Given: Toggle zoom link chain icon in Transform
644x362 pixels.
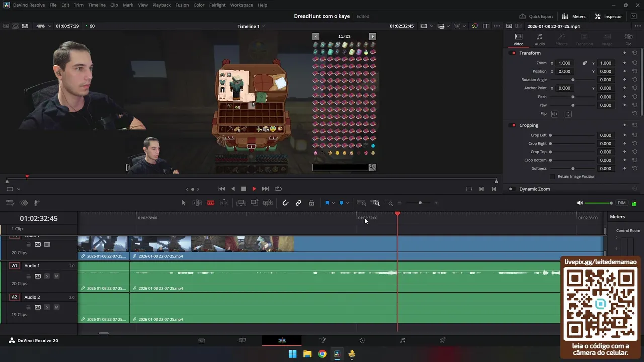Looking at the screenshot, I should pos(585,63).
